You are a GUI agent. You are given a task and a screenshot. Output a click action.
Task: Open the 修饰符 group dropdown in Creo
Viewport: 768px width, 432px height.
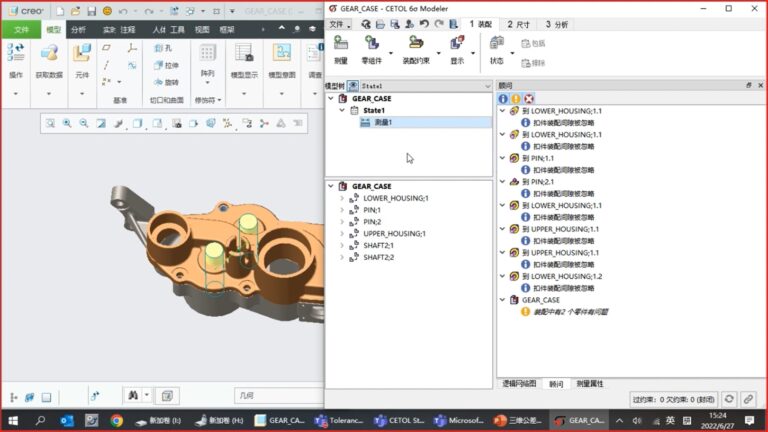pyautogui.click(x=208, y=100)
